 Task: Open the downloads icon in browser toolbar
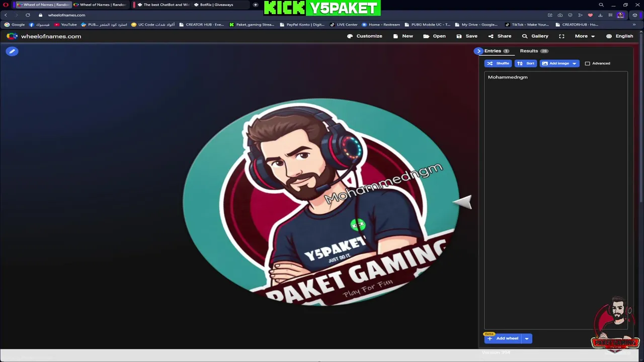click(600, 15)
